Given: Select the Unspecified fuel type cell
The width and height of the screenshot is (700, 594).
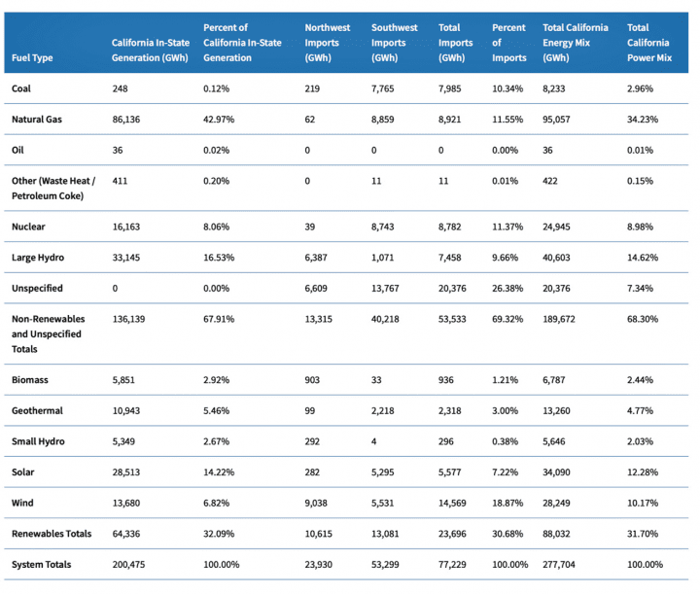Looking at the screenshot, I should pos(37,289).
